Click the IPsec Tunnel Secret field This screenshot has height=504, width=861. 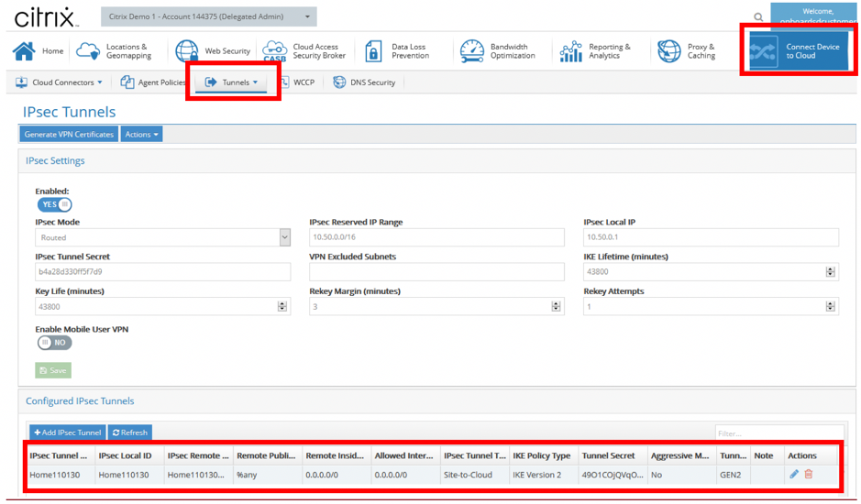(x=162, y=272)
